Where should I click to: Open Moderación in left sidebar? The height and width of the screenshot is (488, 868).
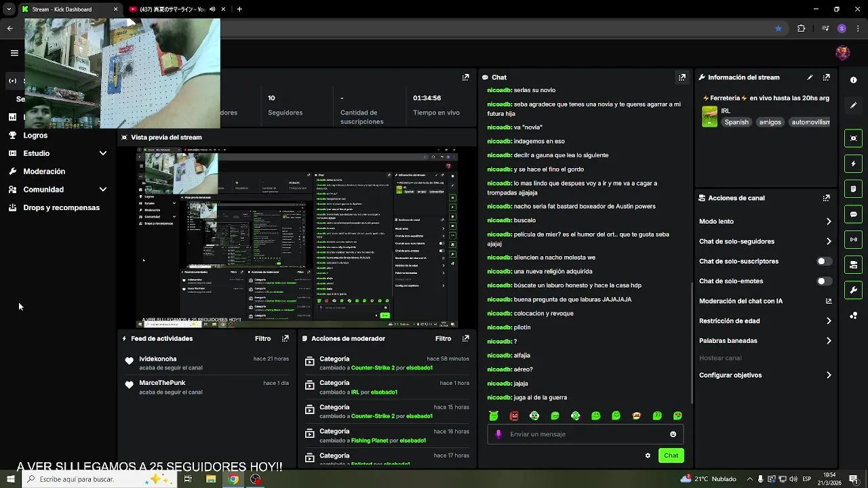(x=44, y=171)
